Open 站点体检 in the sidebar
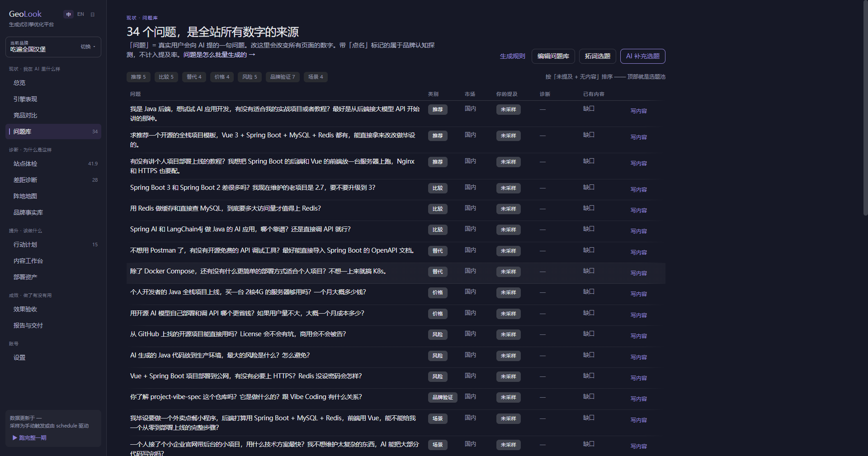The width and height of the screenshot is (868, 456). [x=53, y=164]
